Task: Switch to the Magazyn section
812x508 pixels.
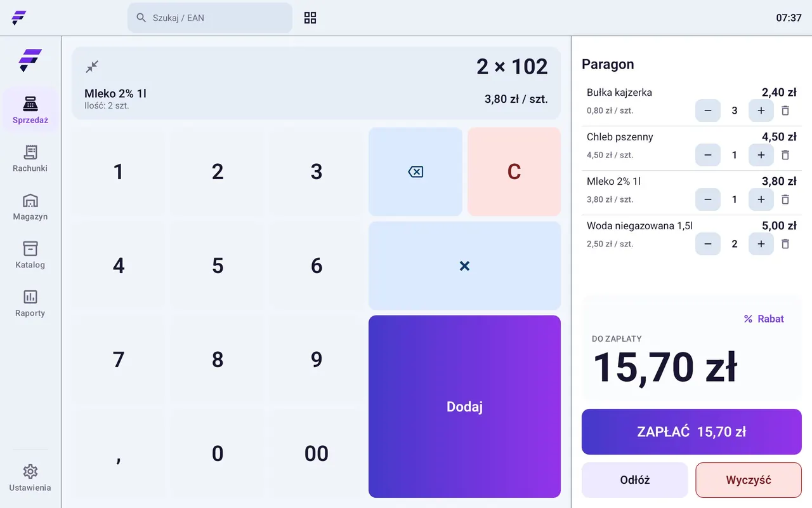Action: (x=30, y=207)
